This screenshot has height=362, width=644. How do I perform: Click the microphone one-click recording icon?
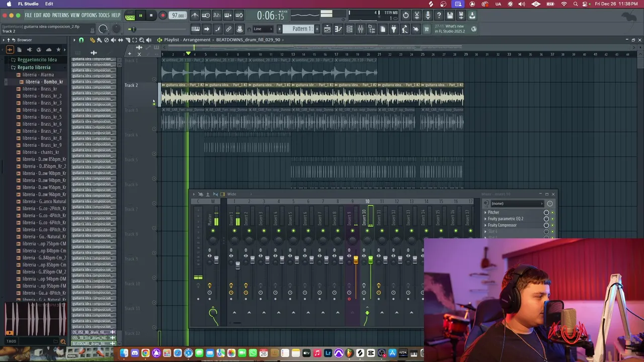(428, 15)
